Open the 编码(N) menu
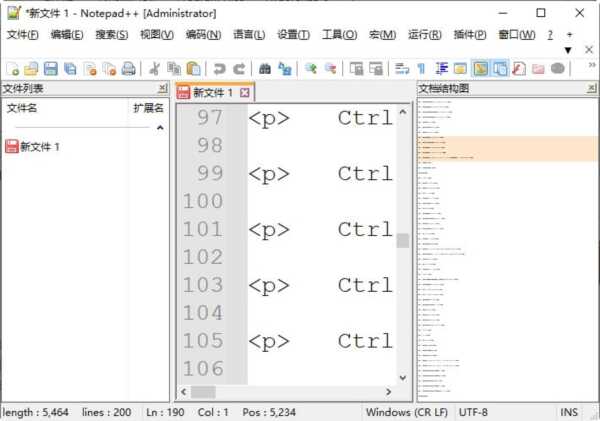Image resolution: width=600 pixels, height=421 pixels. (x=203, y=35)
